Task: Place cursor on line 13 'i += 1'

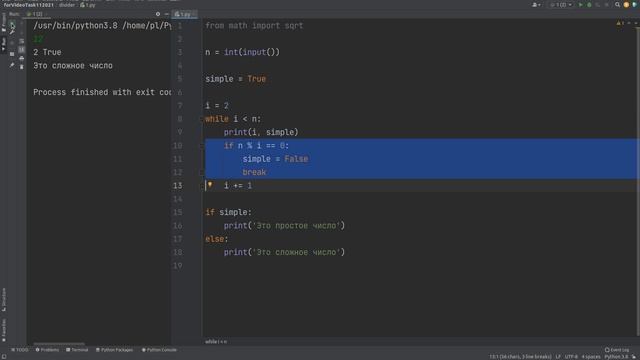Action: (238, 186)
